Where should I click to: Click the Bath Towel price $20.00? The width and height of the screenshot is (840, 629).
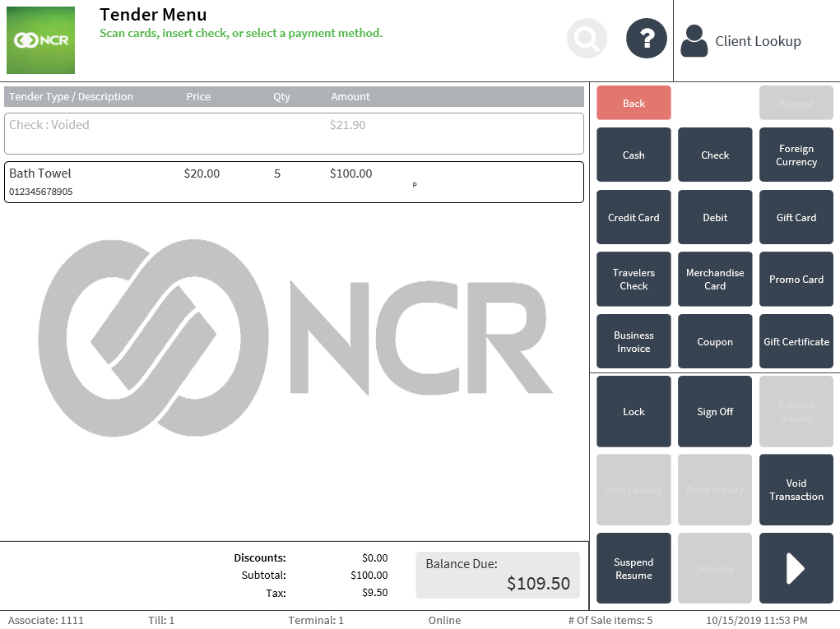coord(202,173)
